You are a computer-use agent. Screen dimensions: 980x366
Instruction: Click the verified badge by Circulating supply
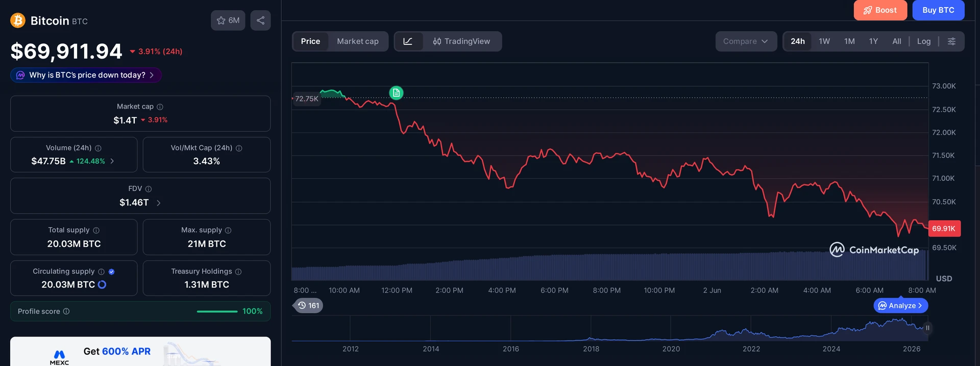coord(111,272)
